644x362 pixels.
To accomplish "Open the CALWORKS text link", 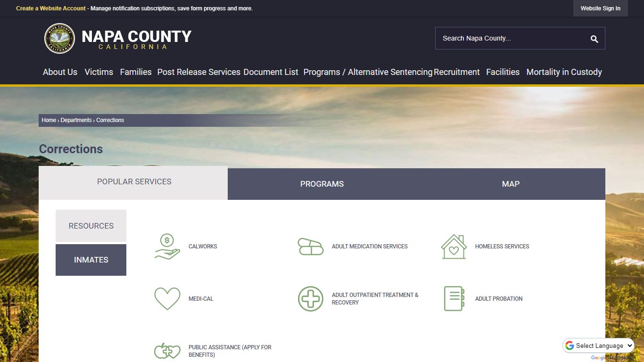I will pyautogui.click(x=203, y=247).
